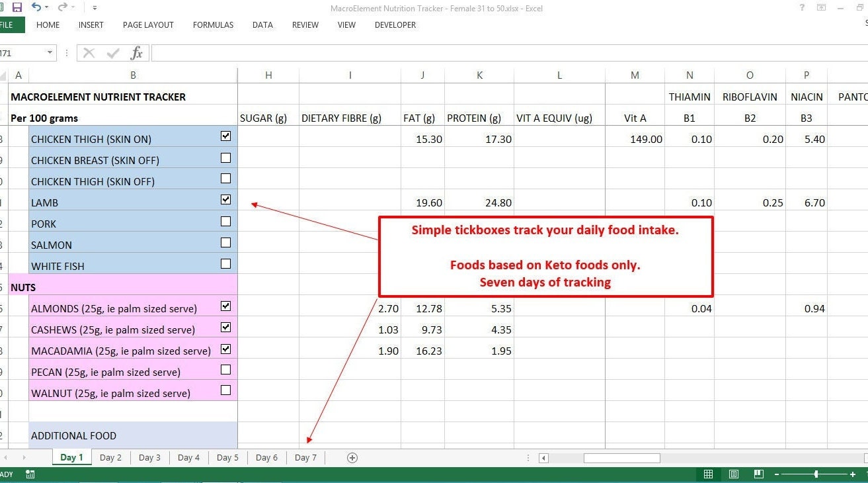
Task: Select the ADDITIONAL FOOD cell
Action: (x=133, y=435)
